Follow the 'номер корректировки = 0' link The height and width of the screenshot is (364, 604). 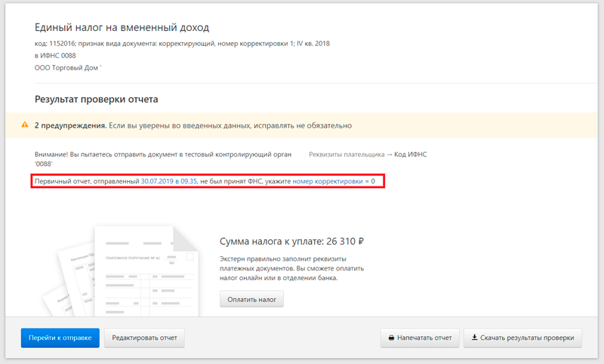(x=334, y=182)
